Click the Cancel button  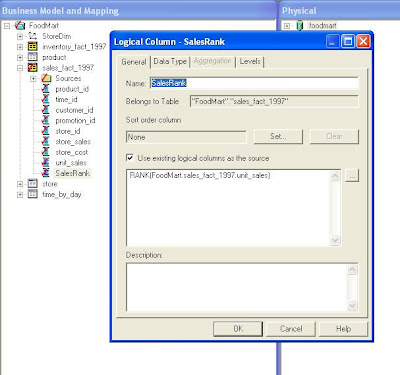[291, 329]
